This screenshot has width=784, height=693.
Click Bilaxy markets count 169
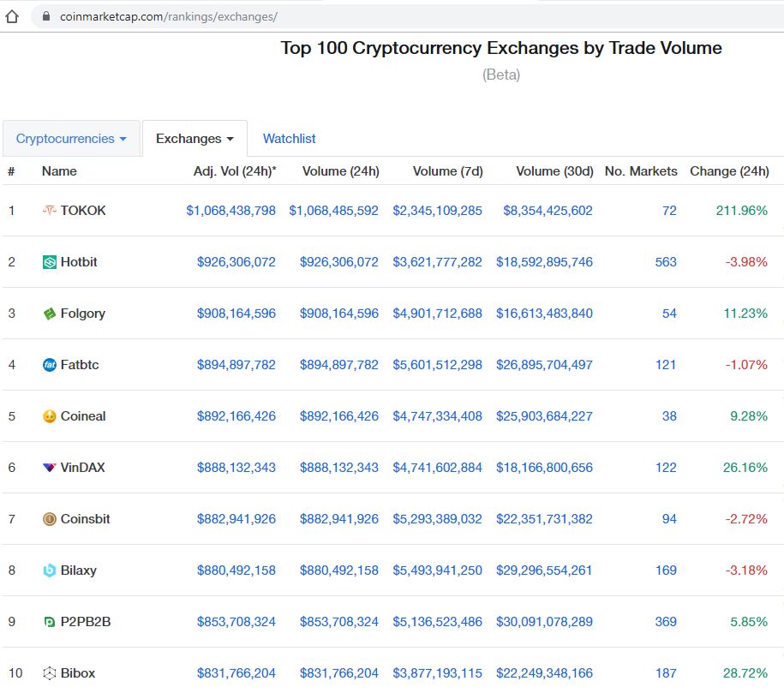pyautogui.click(x=666, y=571)
